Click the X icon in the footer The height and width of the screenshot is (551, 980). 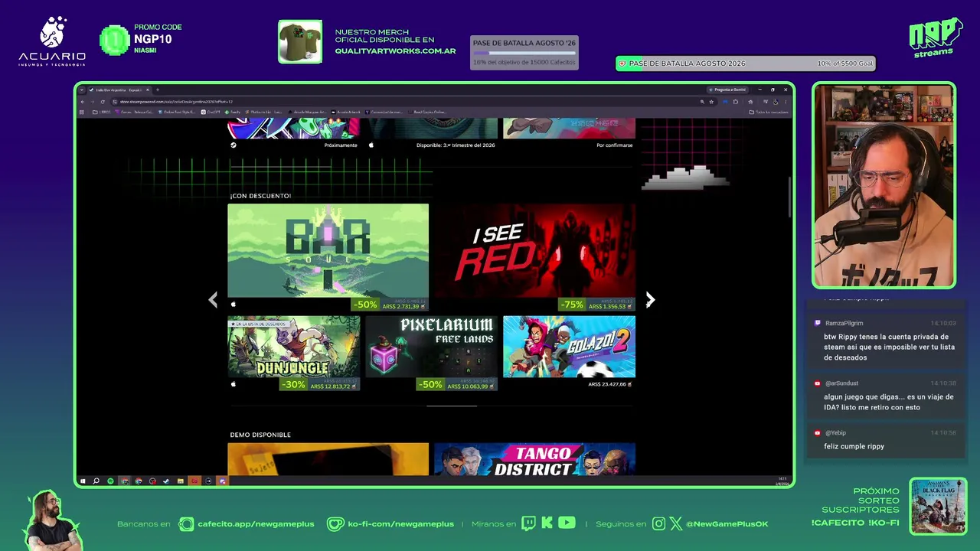(x=675, y=523)
